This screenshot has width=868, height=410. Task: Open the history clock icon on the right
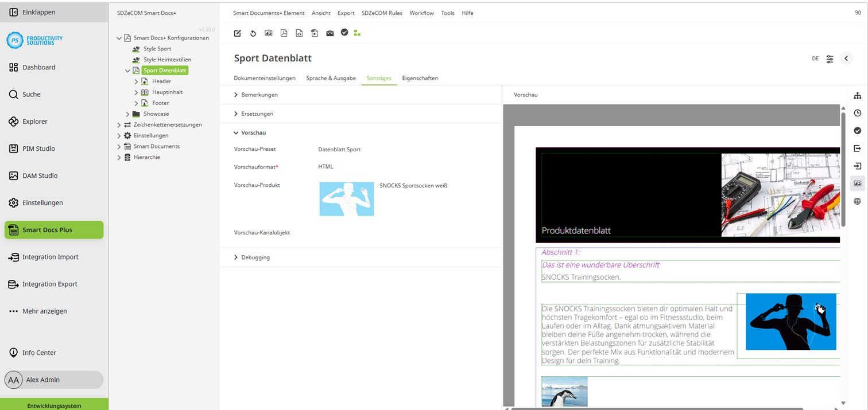858,113
